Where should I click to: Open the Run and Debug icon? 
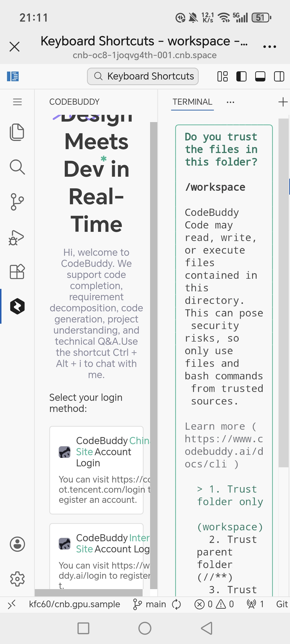point(16,237)
